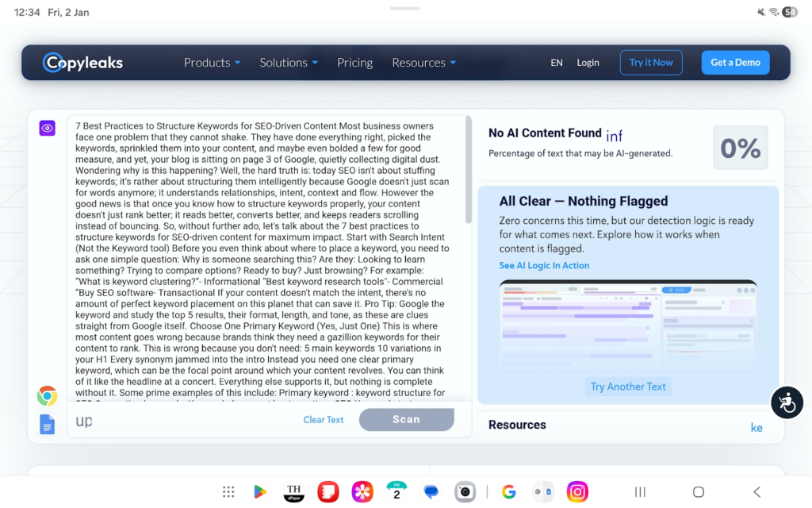Viewport: 812px width, 508px height.
Task: Click the Get a Demo button
Action: (x=735, y=63)
